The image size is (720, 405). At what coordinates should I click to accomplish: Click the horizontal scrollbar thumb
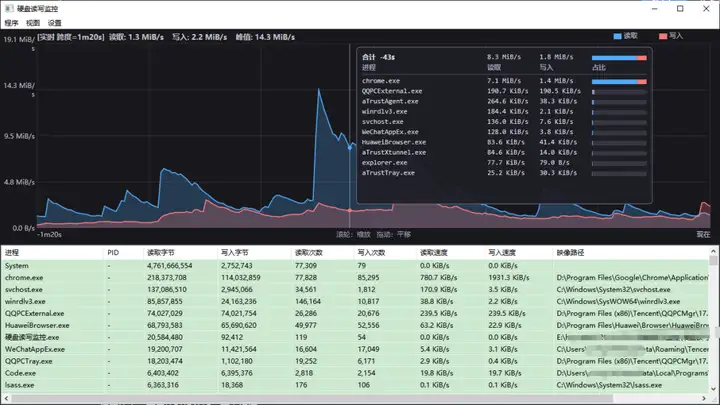tap(312, 398)
